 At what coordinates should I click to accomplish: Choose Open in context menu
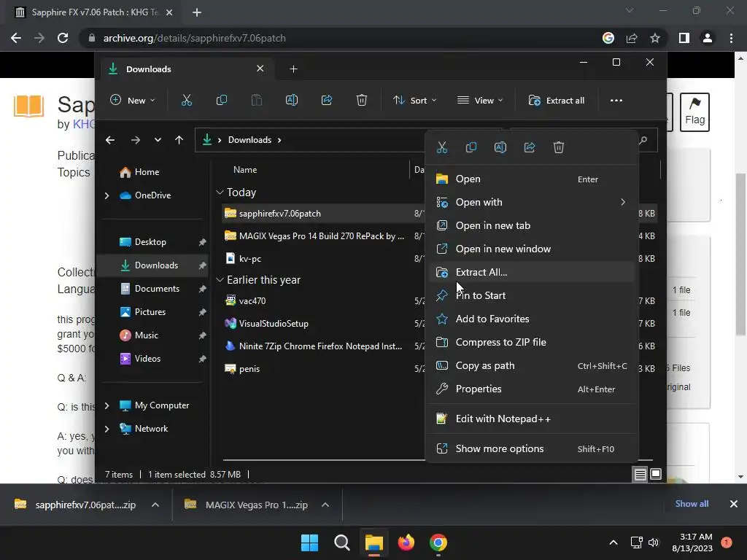pos(531,179)
